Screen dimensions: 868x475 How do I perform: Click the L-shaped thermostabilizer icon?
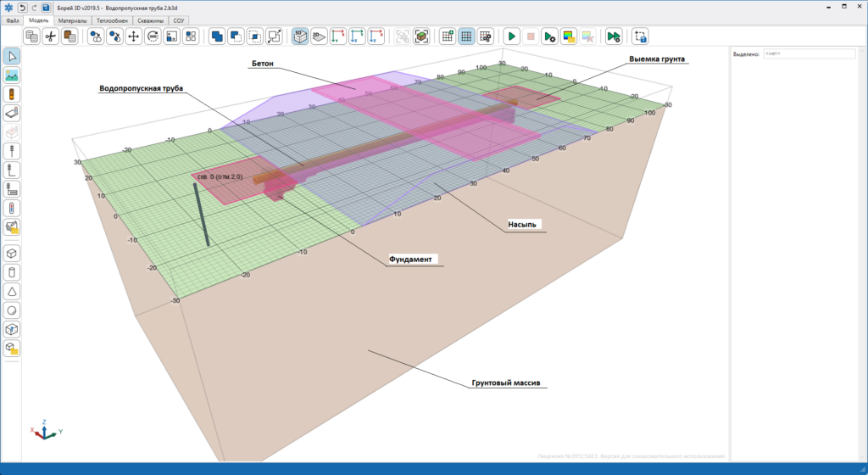click(12, 170)
